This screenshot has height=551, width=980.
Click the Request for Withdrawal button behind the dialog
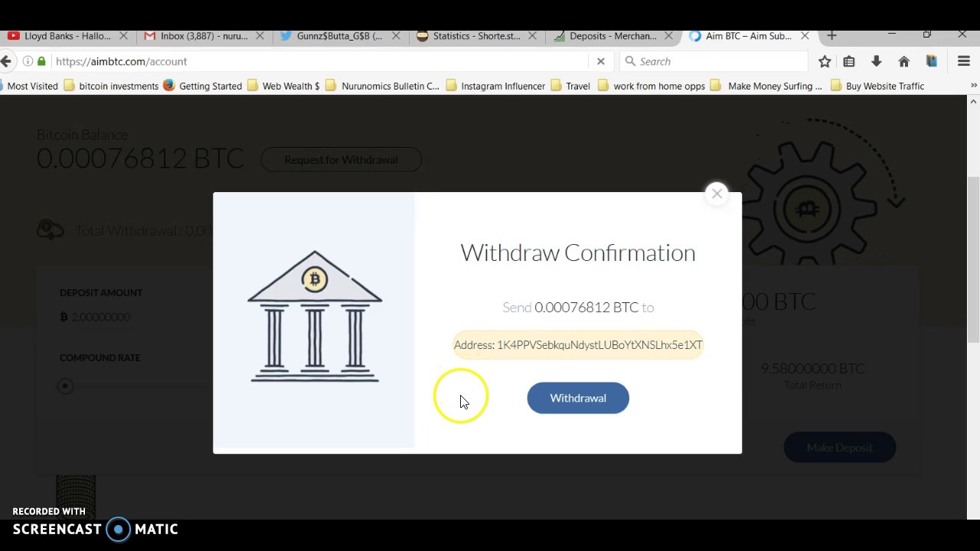pos(341,160)
